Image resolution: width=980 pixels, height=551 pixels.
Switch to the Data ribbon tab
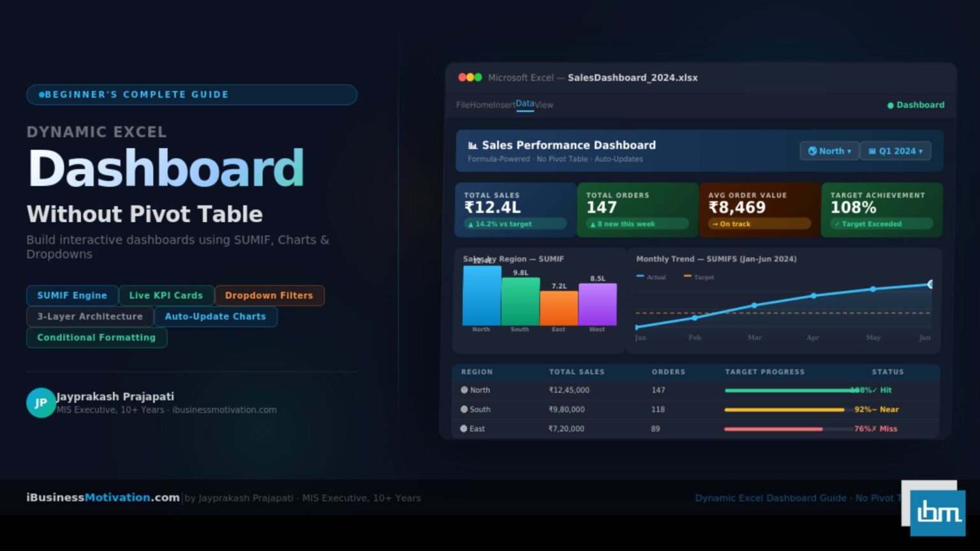pos(524,103)
